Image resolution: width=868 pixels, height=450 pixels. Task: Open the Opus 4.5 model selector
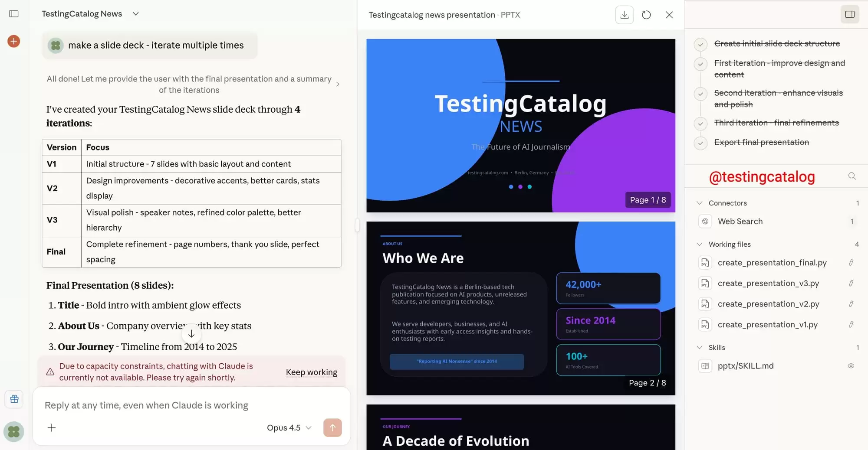(289, 428)
